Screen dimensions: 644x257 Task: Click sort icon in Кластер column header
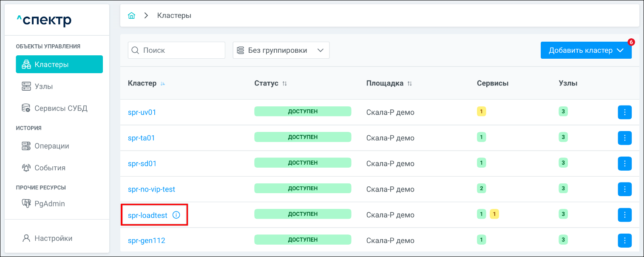[163, 84]
